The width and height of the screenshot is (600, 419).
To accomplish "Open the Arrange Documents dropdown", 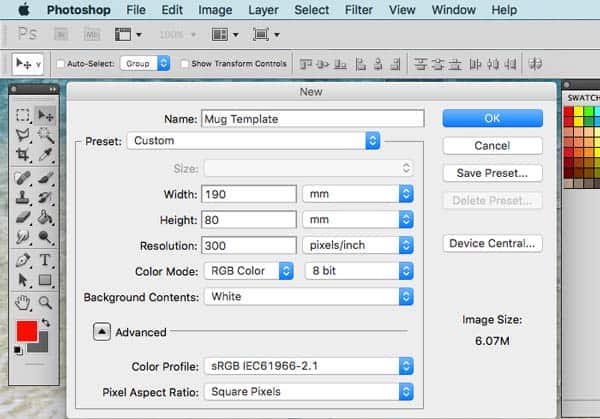I will [x=225, y=35].
